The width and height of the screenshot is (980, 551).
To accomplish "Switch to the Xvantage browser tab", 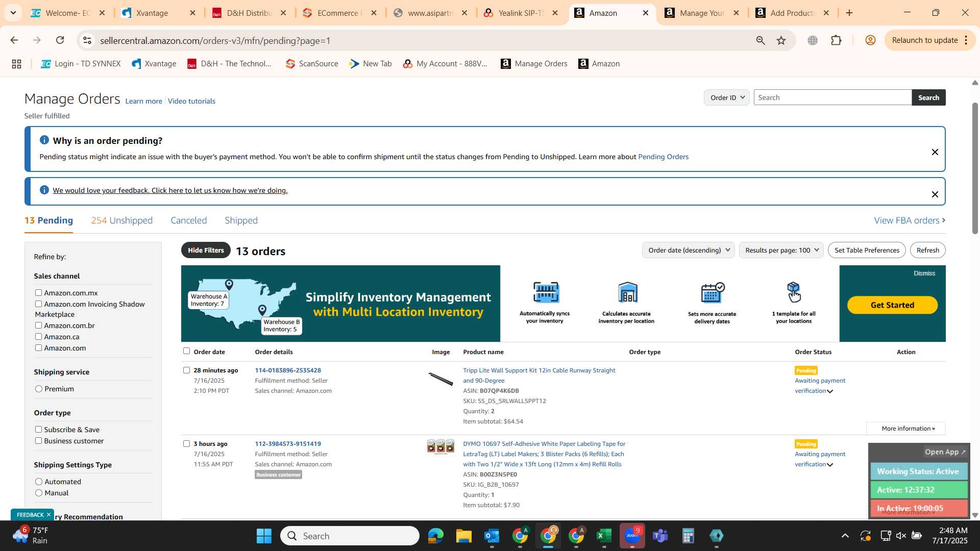I will click(152, 13).
